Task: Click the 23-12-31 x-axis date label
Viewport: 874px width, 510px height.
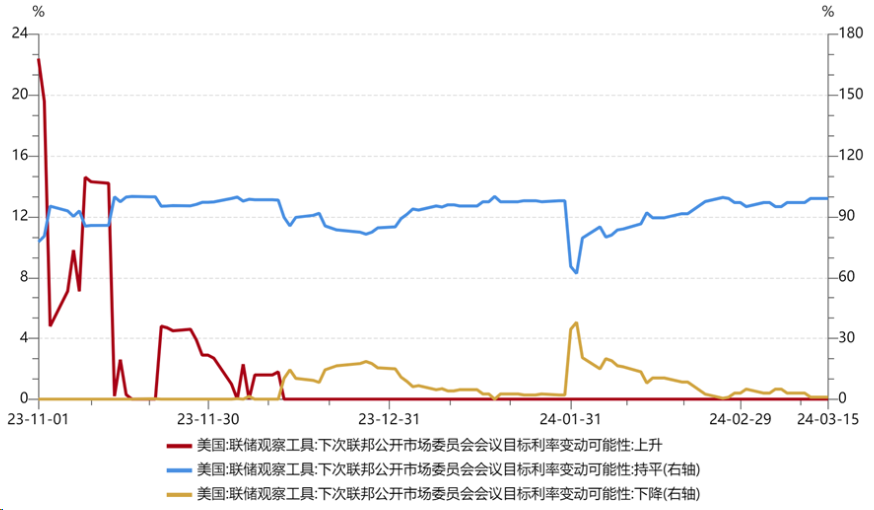Action: tap(389, 419)
